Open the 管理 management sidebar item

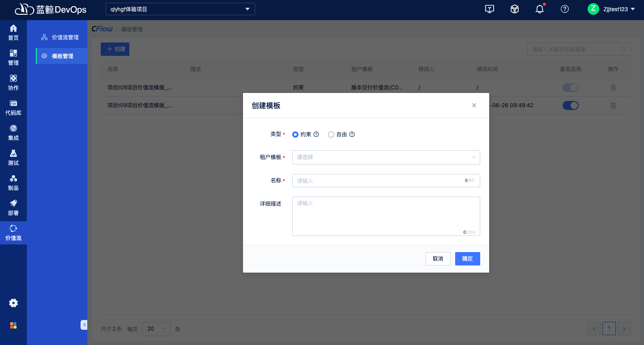coord(13,57)
